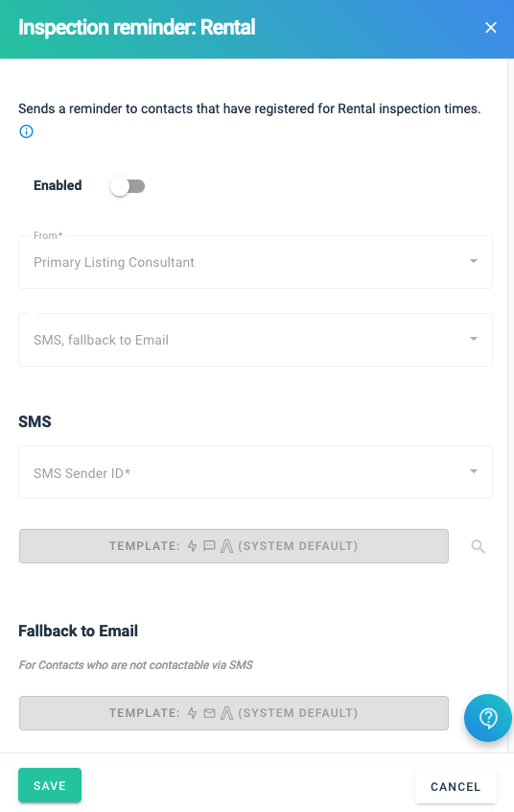Open the SMS Sender ID dropdown
The height and width of the screenshot is (812, 514).
tap(255, 472)
